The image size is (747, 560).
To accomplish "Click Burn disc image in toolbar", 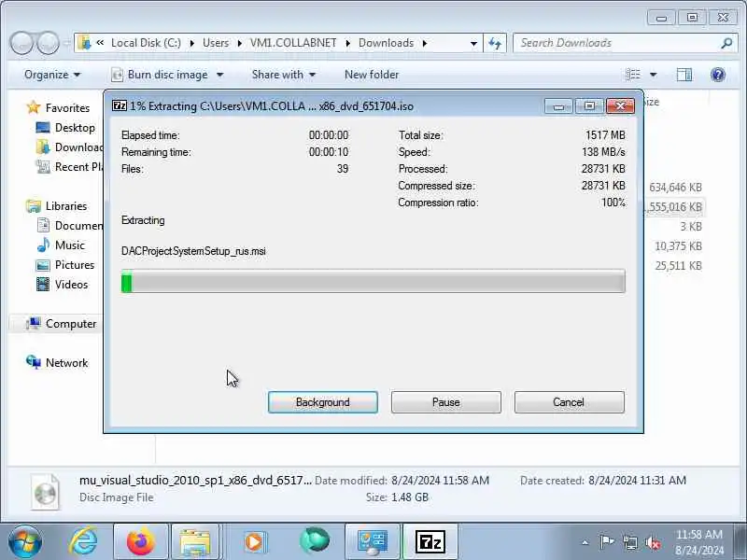I will 160,75.
